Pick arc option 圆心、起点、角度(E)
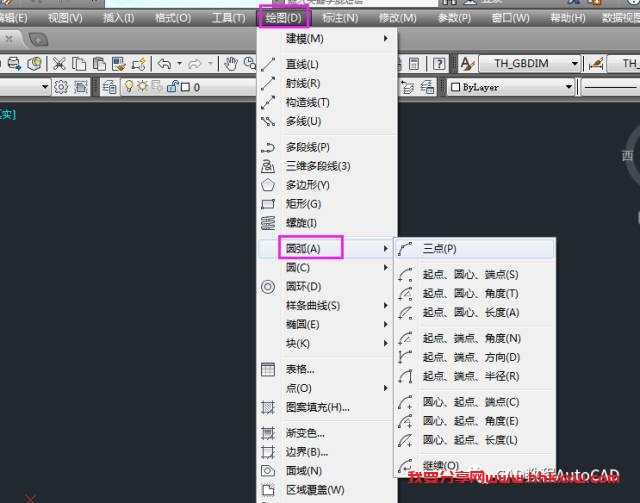This screenshot has width=640, height=503. tap(475, 421)
